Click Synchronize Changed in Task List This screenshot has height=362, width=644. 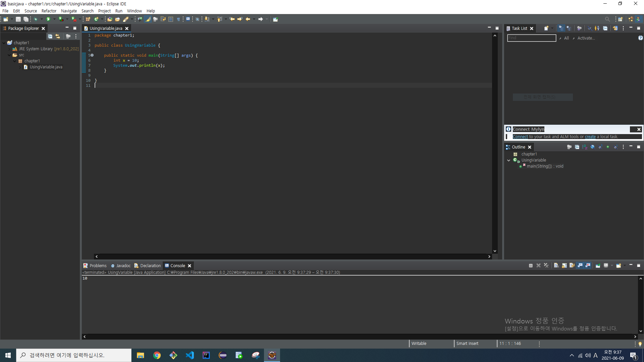click(x=615, y=28)
